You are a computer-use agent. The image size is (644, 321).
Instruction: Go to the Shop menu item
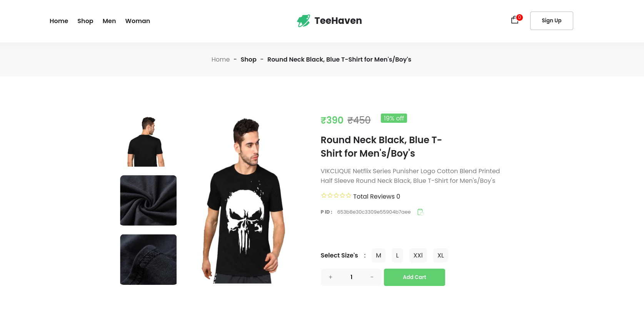coord(85,21)
